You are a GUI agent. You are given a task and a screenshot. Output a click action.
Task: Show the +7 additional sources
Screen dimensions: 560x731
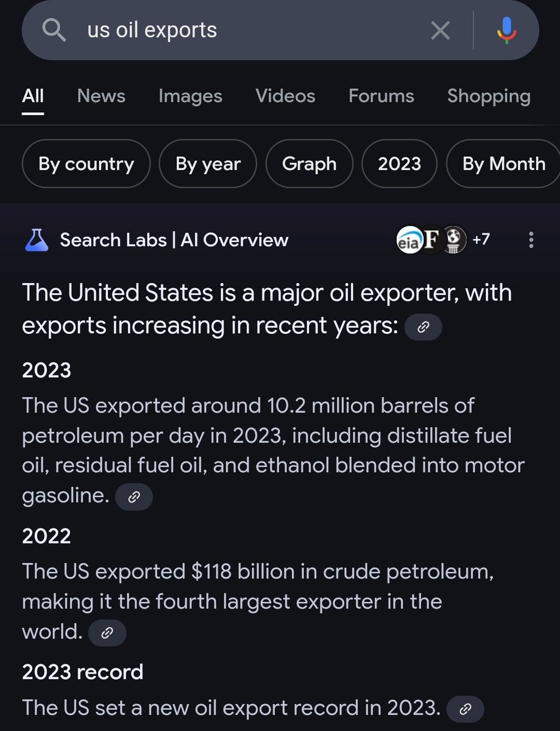pyautogui.click(x=481, y=239)
